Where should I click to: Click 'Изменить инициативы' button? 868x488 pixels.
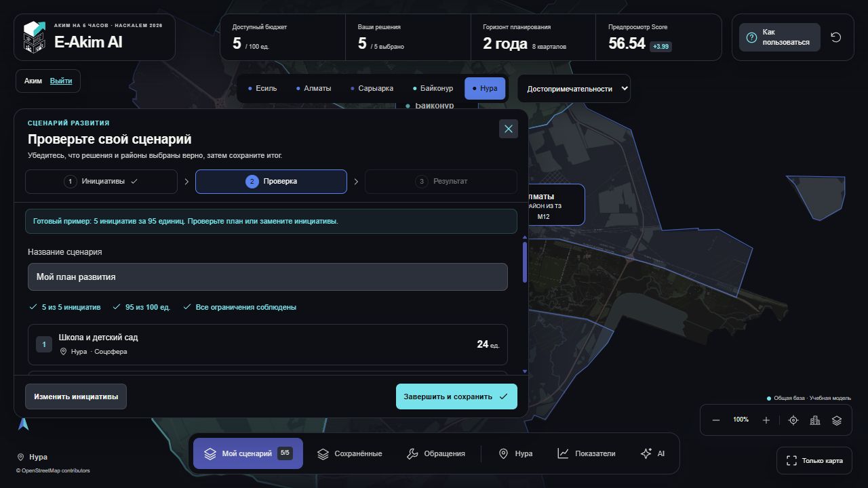[x=76, y=396]
